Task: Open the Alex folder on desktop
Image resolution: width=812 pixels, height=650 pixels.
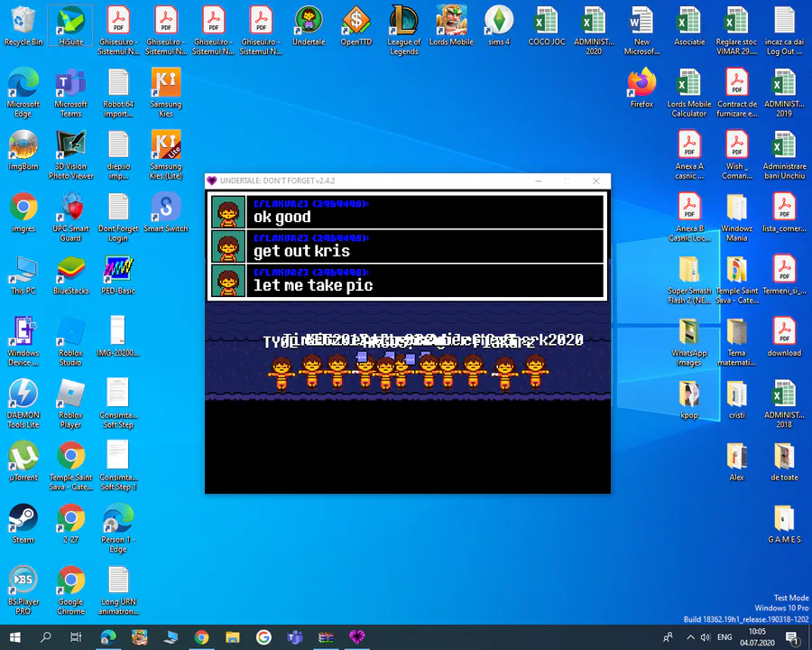Action: 737,461
